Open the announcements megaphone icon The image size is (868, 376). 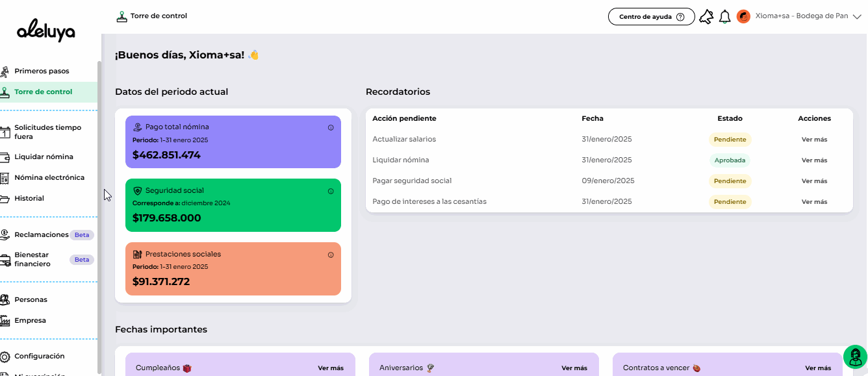706,17
